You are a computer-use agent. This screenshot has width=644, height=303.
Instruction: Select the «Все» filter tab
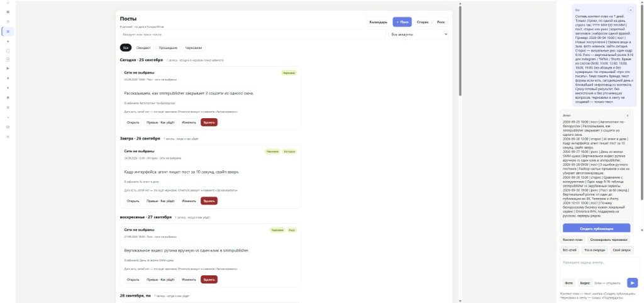(x=126, y=48)
